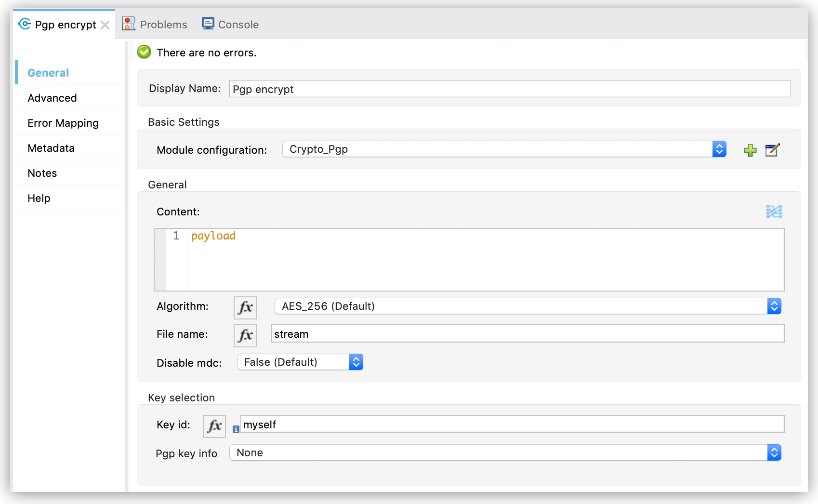The image size is (818, 504).
Task: Click the Problems view icon
Action: 128,23
